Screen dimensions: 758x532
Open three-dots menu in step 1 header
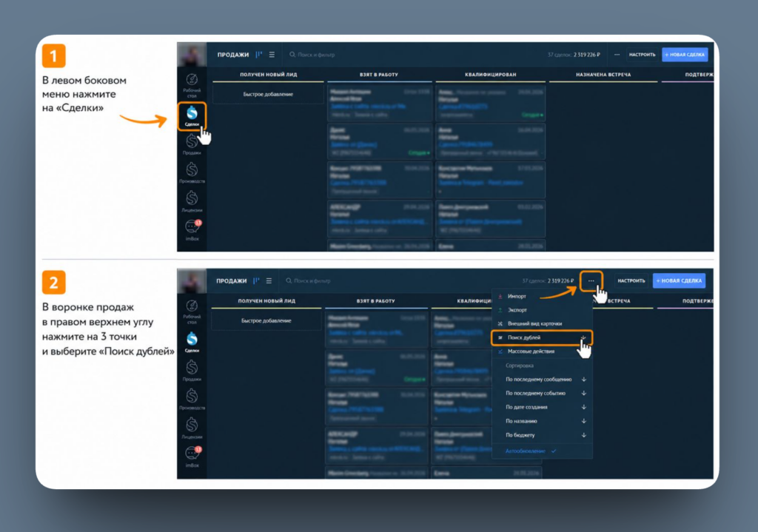617,55
